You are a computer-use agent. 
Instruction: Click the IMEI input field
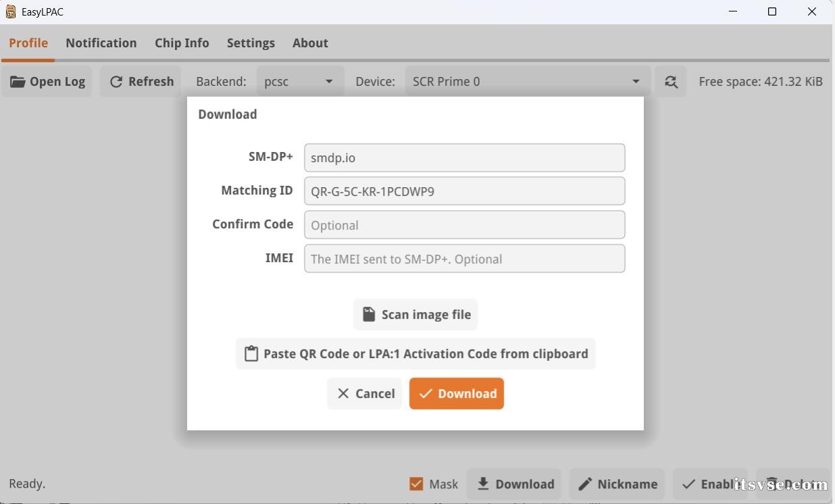(465, 259)
